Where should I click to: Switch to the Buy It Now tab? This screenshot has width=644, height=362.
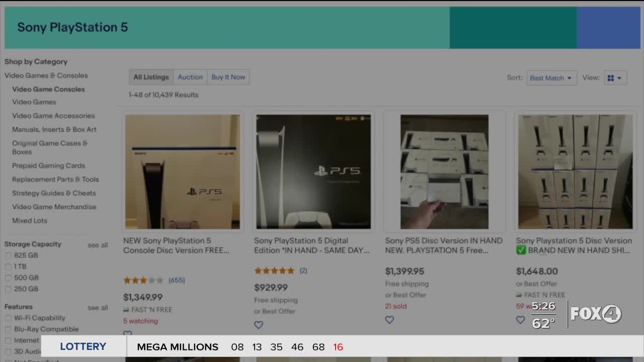pyautogui.click(x=228, y=77)
